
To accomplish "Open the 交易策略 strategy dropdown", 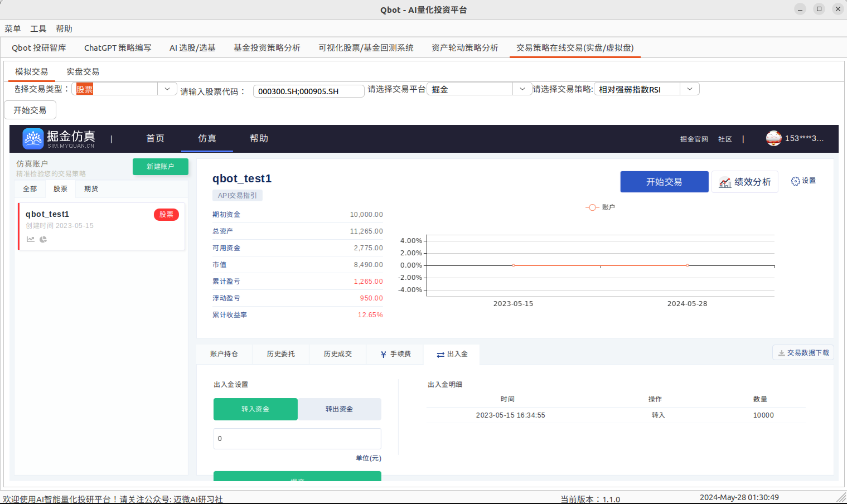I will (x=690, y=88).
